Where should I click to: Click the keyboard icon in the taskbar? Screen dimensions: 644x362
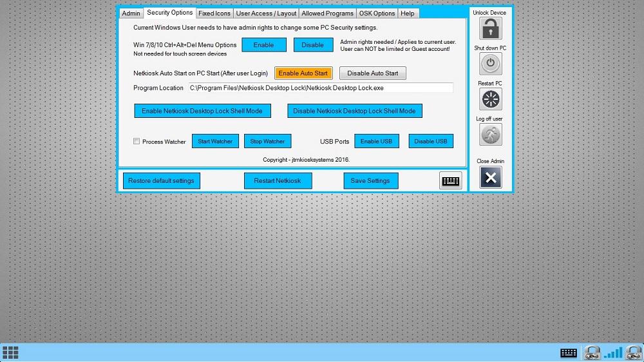[x=569, y=353]
